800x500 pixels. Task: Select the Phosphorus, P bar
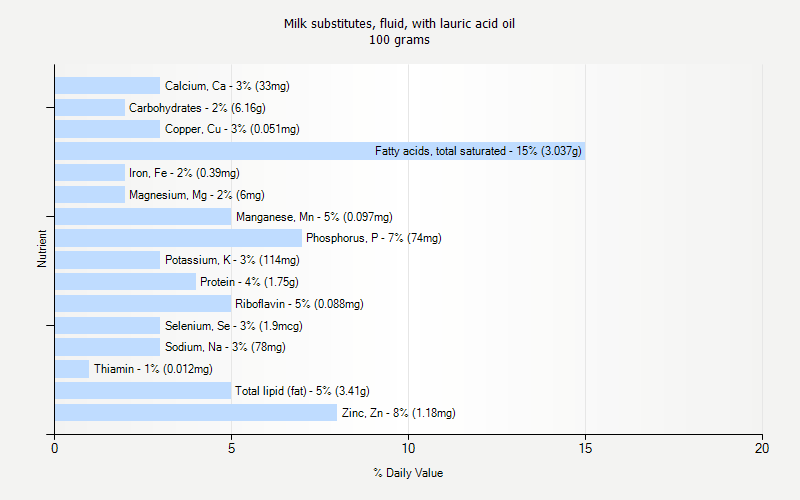pyautogui.click(x=178, y=238)
